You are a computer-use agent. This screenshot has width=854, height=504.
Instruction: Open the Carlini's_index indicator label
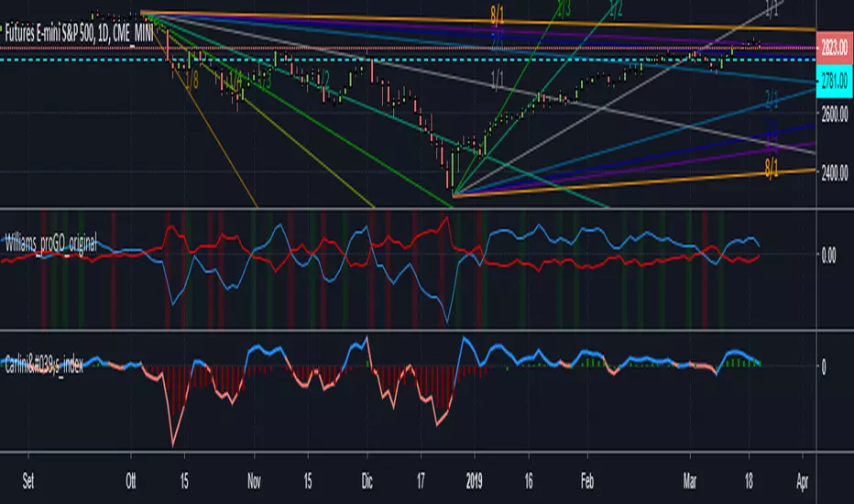point(44,365)
